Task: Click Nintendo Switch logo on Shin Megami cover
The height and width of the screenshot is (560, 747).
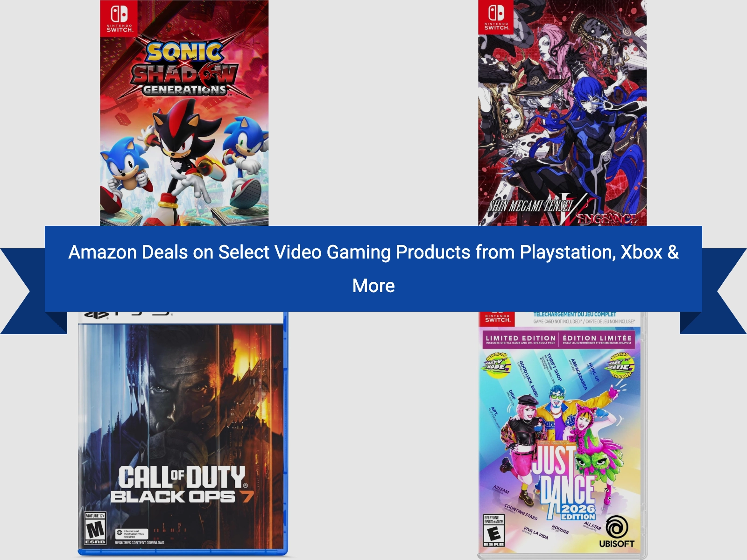Action: pos(497,17)
